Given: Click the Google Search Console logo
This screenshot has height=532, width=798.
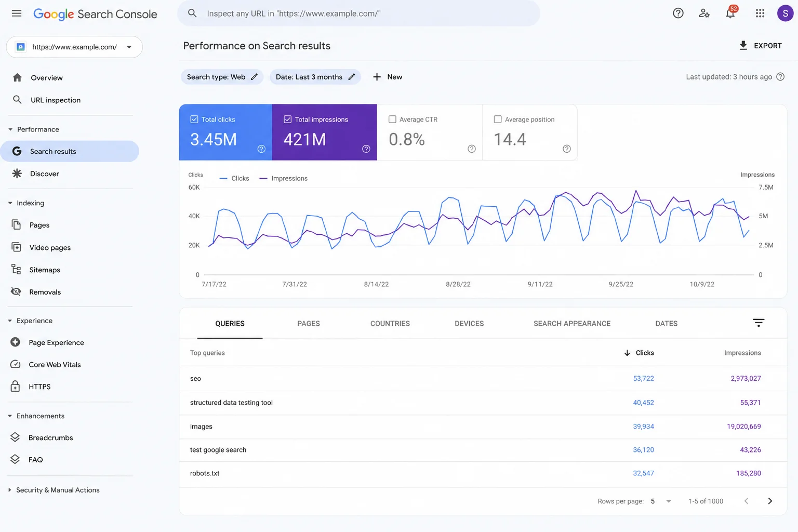Looking at the screenshot, I should (x=95, y=14).
